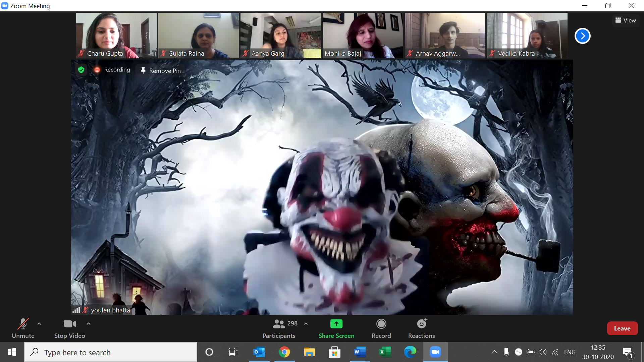644x362 pixels.
Task: Click ENG language indicator
Action: pyautogui.click(x=570, y=352)
